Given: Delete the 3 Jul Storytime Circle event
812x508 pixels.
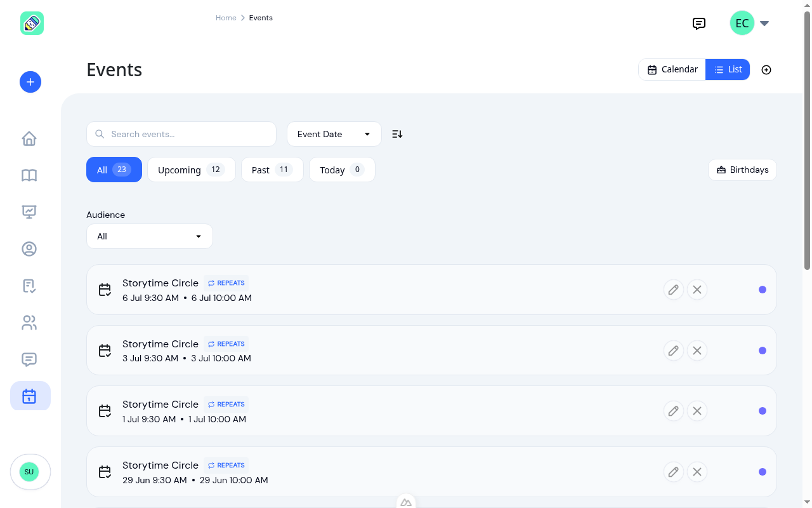Looking at the screenshot, I should coord(697,351).
